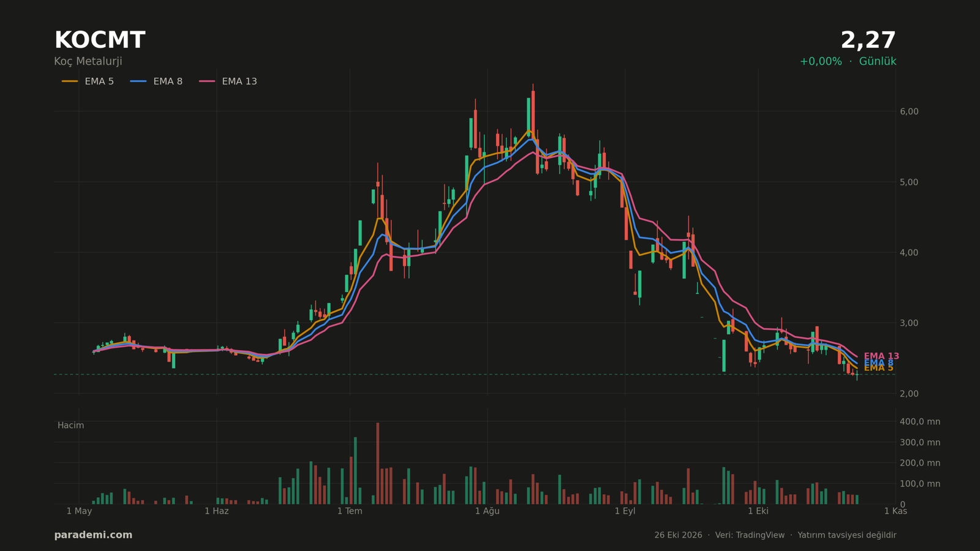
Task: Click the EMA 13 end-of-line label
Action: point(881,356)
